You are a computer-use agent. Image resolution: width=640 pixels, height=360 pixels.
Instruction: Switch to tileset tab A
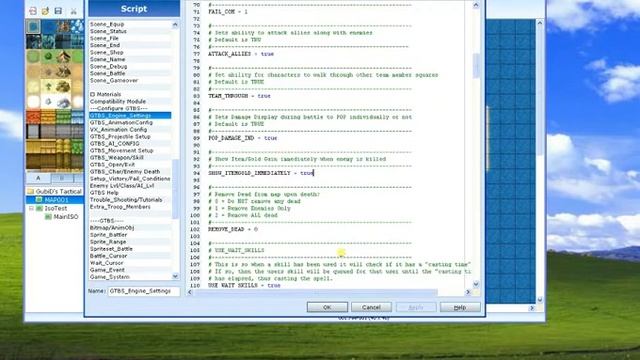pyautogui.click(x=38, y=178)
